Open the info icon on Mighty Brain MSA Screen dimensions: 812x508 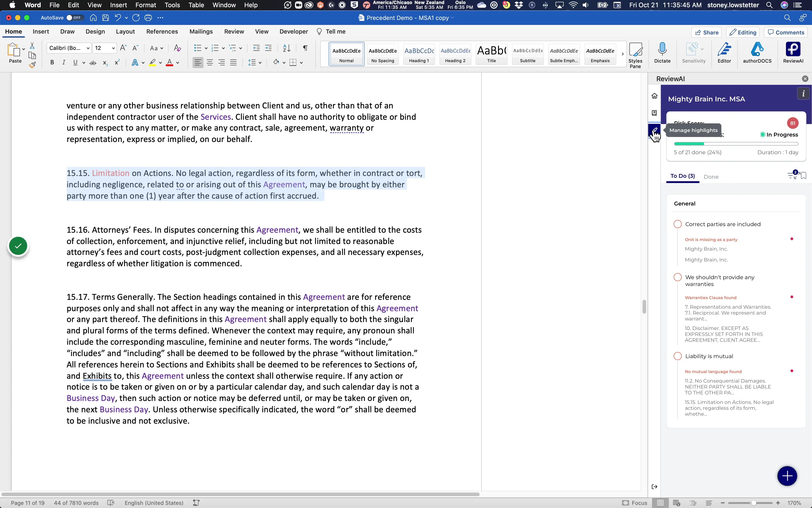click(803, 94)
